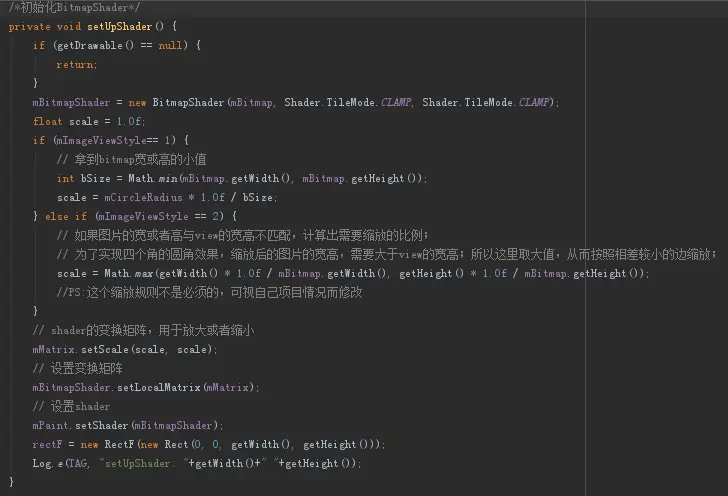Screen dimensions: 728x496
Task: Click the 'return;' statement
Action: click(x=77, y=65)
